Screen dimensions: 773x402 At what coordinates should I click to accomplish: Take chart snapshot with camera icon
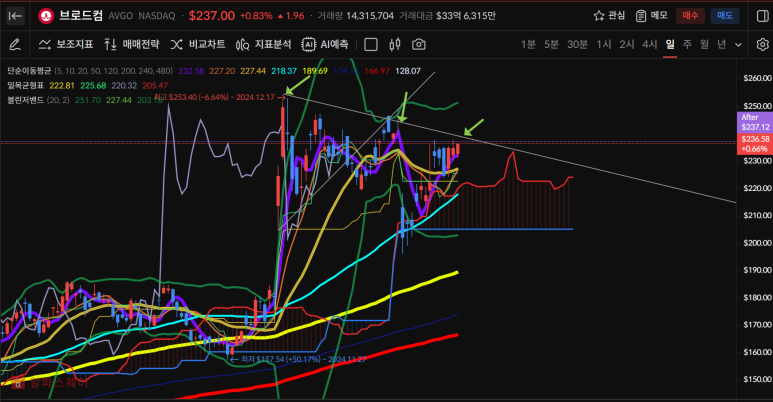point(419,44)
